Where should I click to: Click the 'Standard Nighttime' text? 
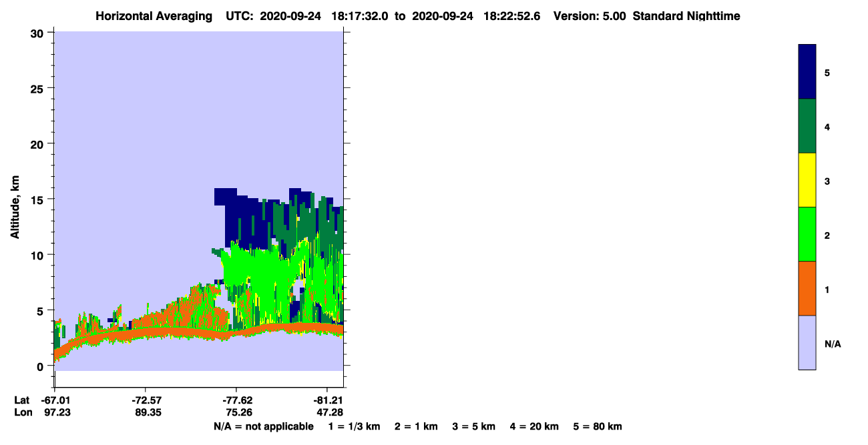(x=686, y=16)
